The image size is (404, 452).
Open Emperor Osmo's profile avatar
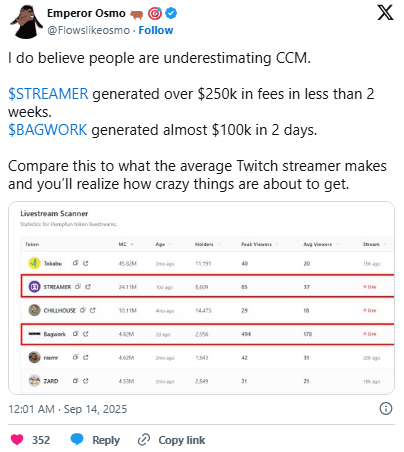coord(26,22)
